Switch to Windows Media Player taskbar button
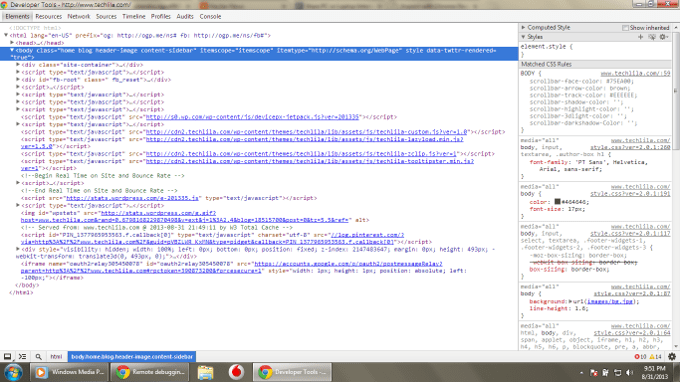Viewport: 680px width, 382px height. point(69,372)
